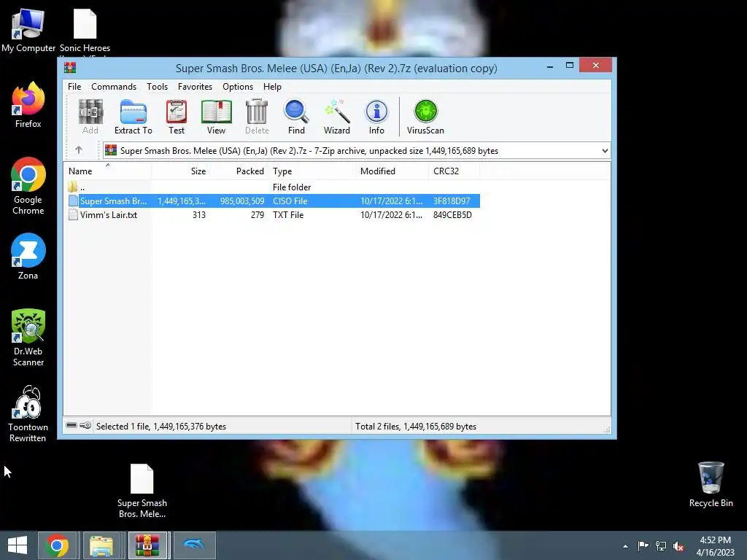Open the Find search tool
This screenshot has height=560, width=747.
[296, 117]
